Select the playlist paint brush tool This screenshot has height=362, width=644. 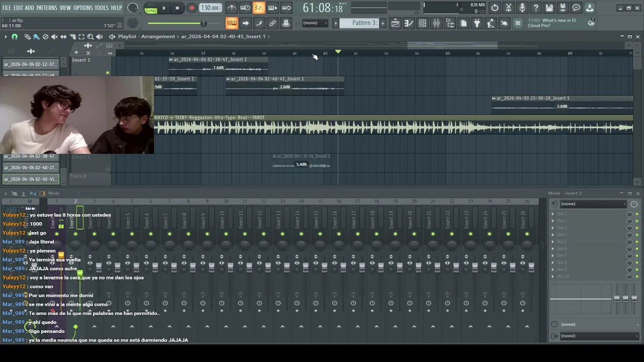tap(36, 37)
